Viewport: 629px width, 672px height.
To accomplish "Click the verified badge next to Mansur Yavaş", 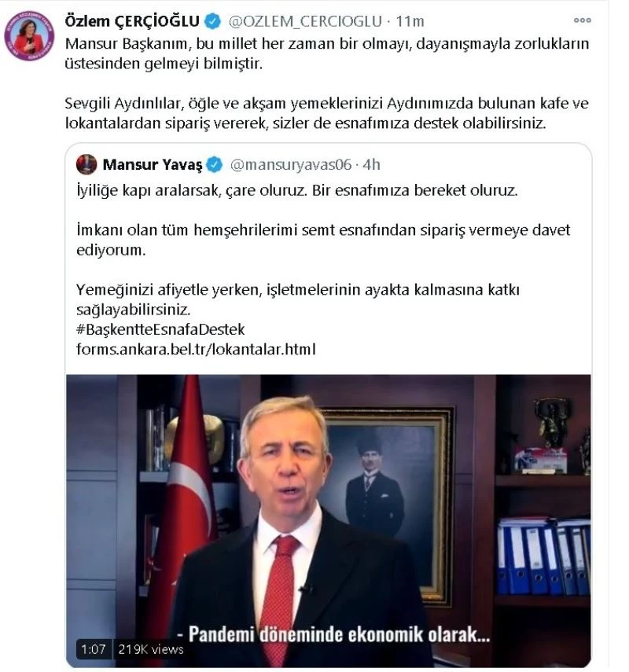I will point(215,164).
